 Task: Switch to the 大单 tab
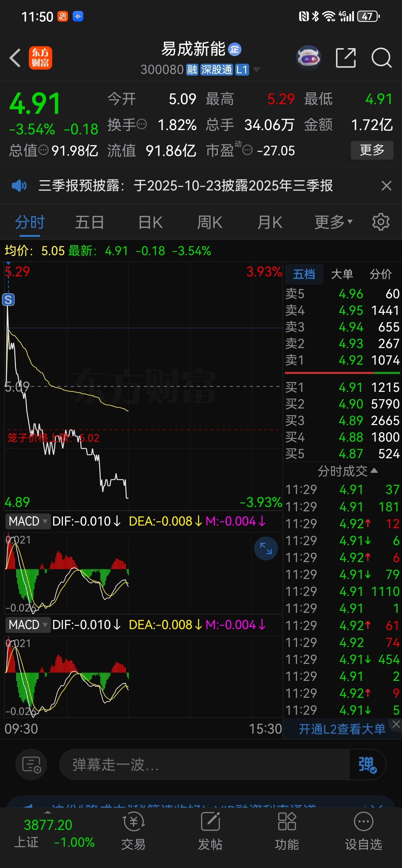click(x=342, y=274)
